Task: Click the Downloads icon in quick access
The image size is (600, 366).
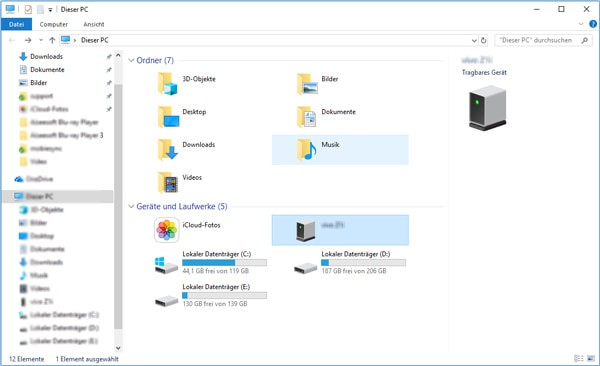Action: (23, 56)
